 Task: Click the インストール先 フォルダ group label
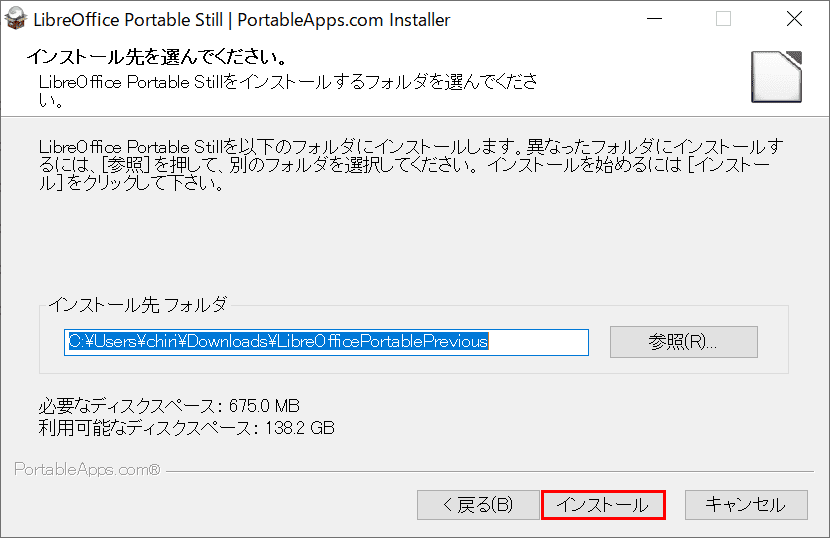tap(138, 305)
